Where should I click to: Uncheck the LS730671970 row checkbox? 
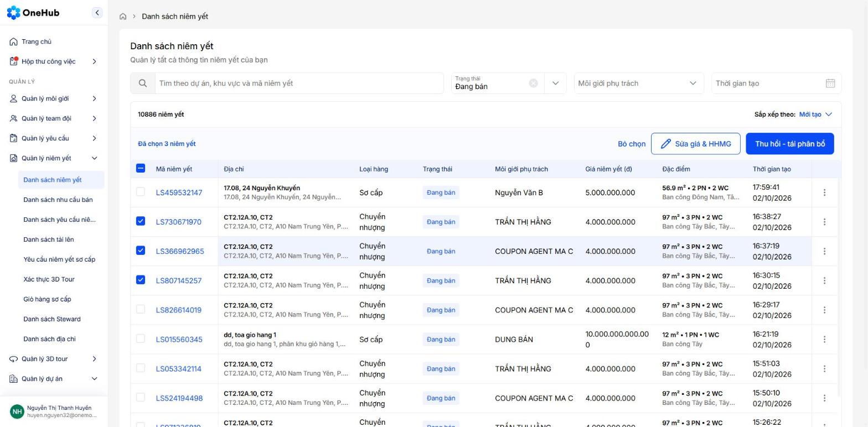pyautogui.click(x=141, y=221)
